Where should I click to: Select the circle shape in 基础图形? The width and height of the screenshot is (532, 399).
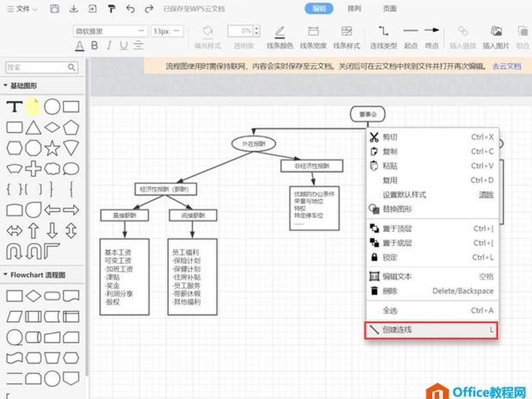[x=53, y=106]
